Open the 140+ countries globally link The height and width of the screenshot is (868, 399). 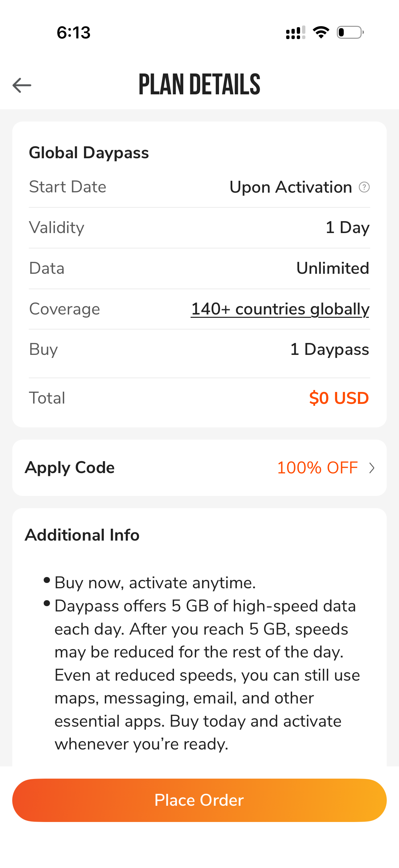coord(280,309)
